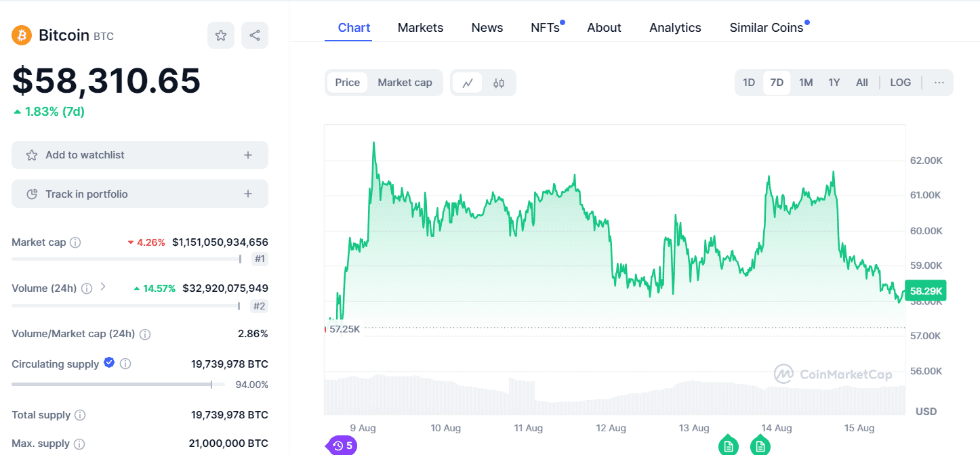Enable the LOG scale on the chart
The image size is (980, 455).
pos(900,82)
